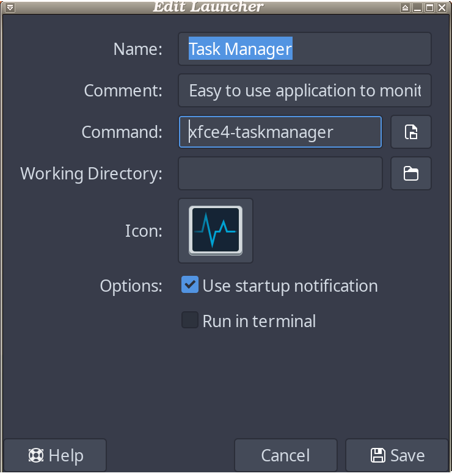Viewport: 452px width, 476px height.
Task: Enable Run in terminal checkbox
Action: pos(190,320)
